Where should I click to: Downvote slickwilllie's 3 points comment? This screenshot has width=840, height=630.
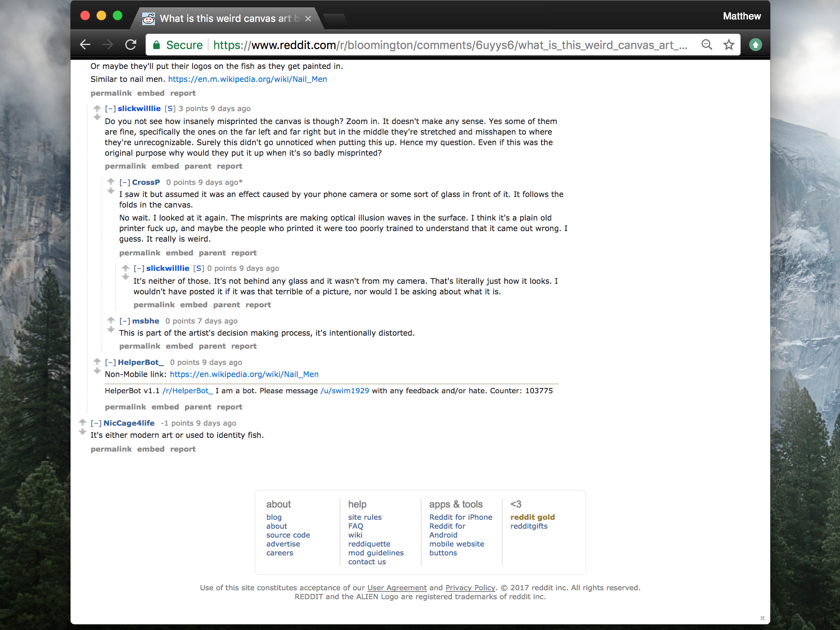[x=97, y=117]
